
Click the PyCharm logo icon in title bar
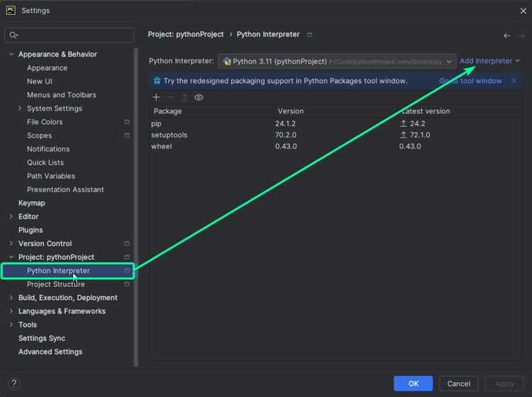[x=11, y=11]
